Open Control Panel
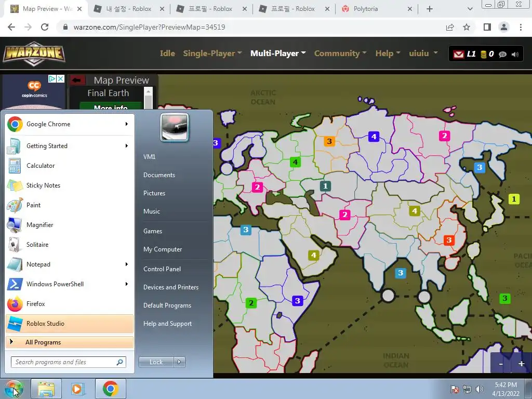532x399 pixels. click(162, 269)
